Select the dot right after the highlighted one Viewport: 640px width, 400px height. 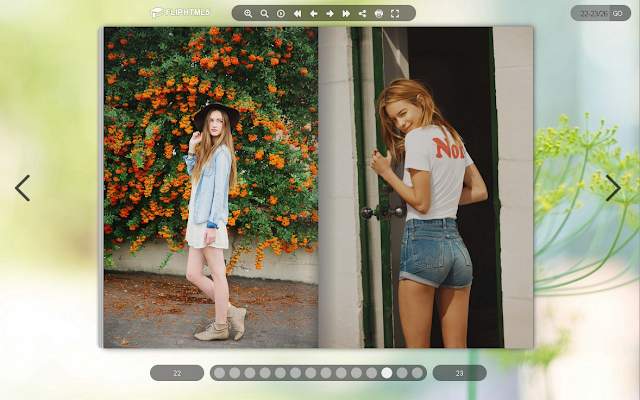click(402, 373)
